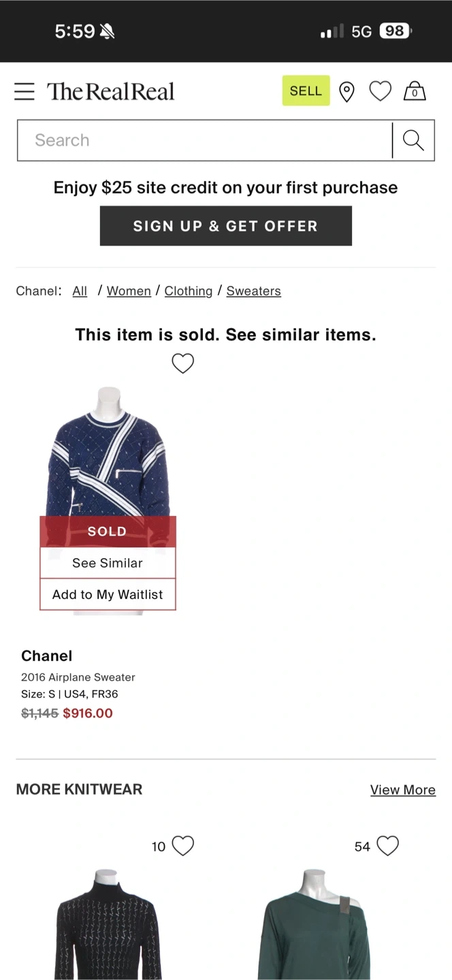Open the hamburger navigation menu

pyautogui.click(x=25, y=91)
